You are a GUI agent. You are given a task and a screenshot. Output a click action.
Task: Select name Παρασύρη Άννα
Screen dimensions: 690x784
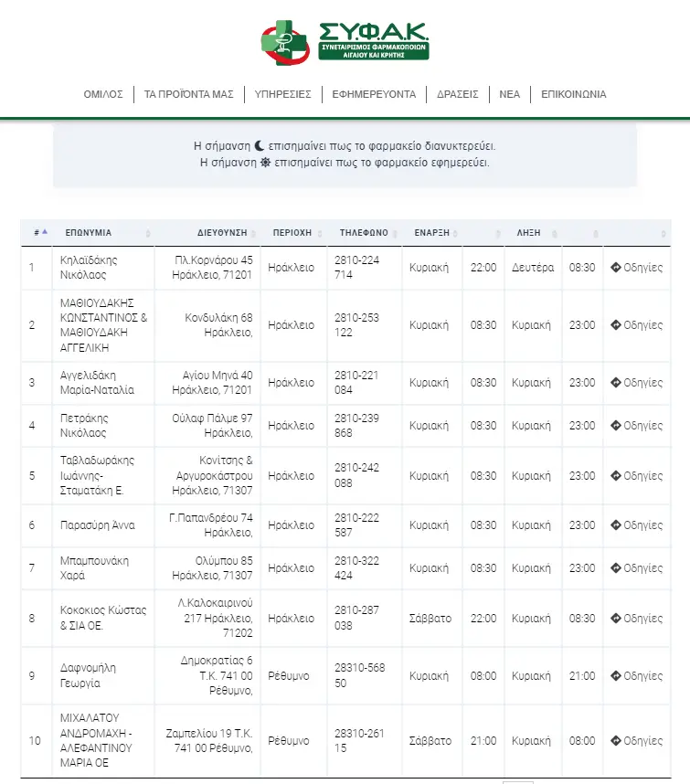pos(98,525)
